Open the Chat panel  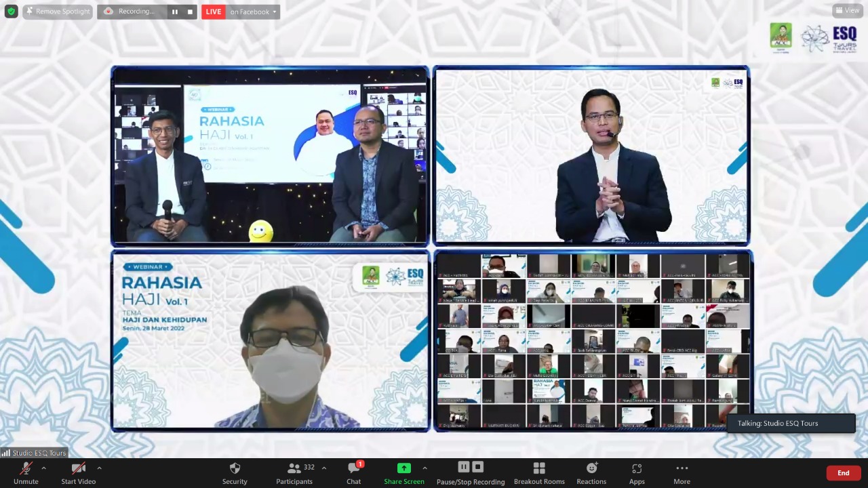pos(354,472)
